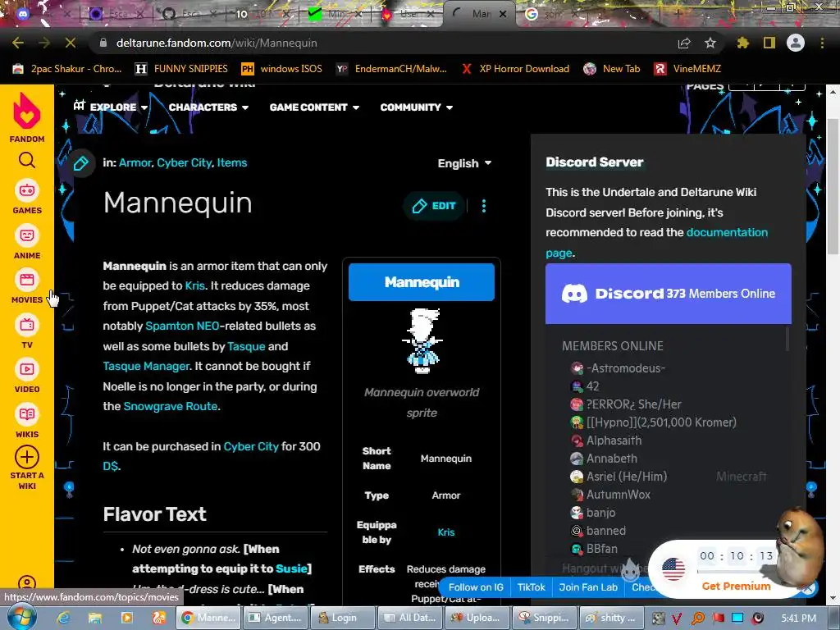This screenshot has height=630, width=840.
Task: Open the English language dropdown
Action: point(464,163)
